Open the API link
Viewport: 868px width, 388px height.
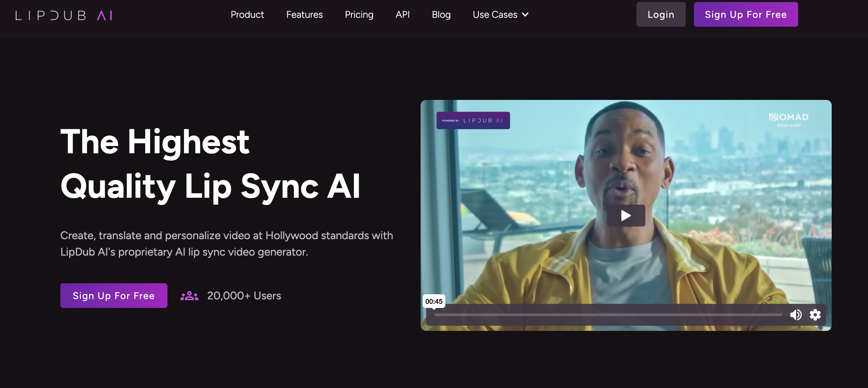click(402, 15)
